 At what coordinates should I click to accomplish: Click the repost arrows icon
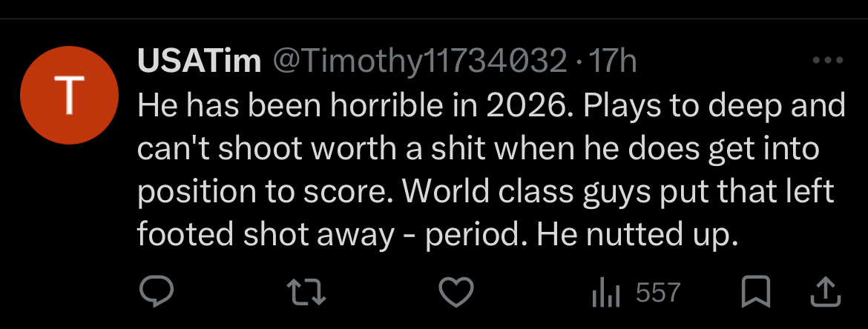pyautogui.click(x=306, y=292)
